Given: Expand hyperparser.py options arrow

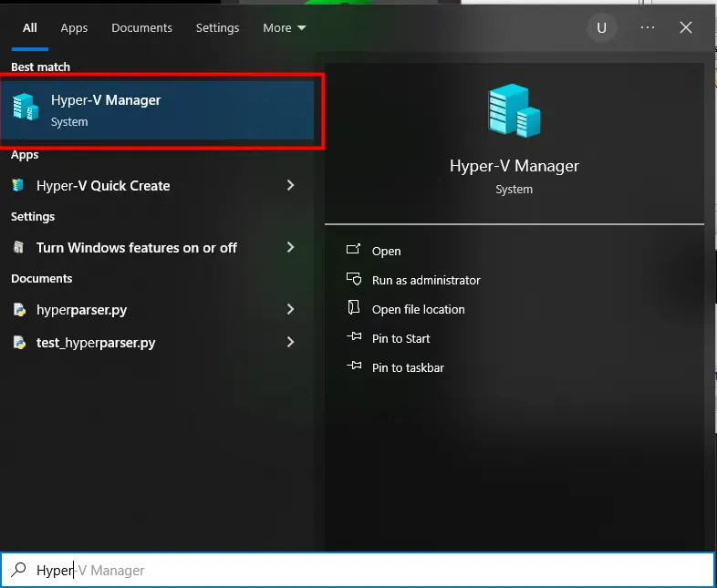Looking at the screenshot, I should click(x=290, y=309).
